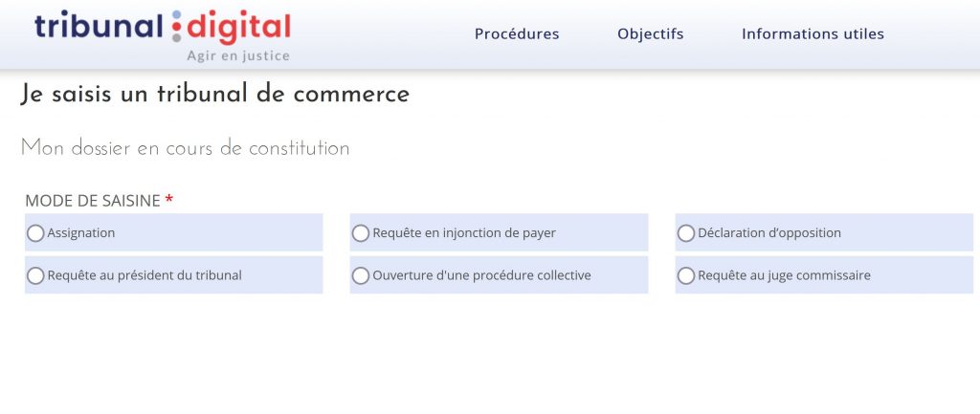Select the Assignation radio button
The image size is (980, 414).
pos(35,233)
